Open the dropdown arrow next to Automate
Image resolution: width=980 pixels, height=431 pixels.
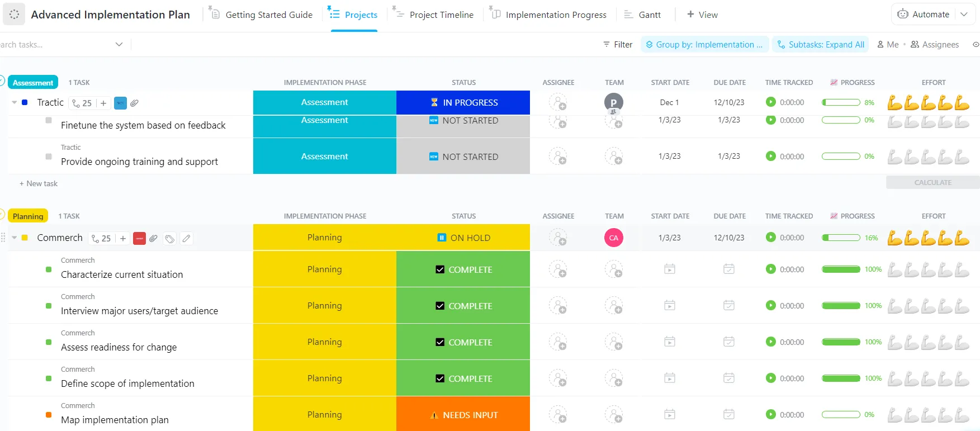tap(964, 15)
